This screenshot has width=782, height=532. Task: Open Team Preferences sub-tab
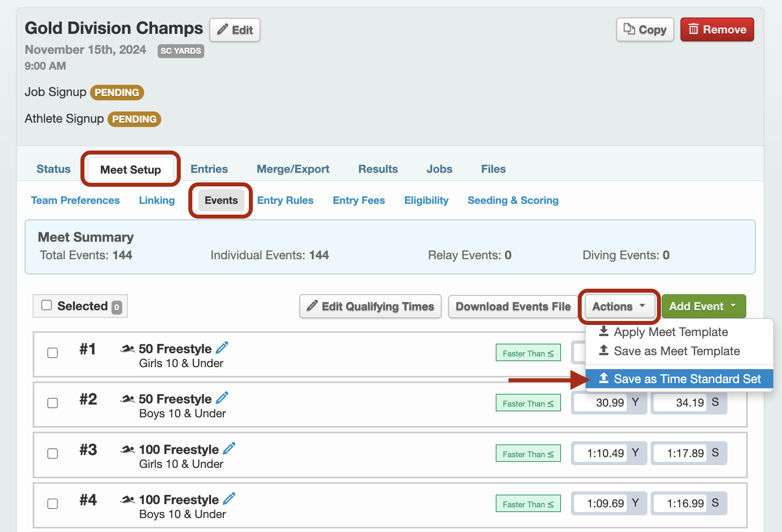tap(75, 200)
